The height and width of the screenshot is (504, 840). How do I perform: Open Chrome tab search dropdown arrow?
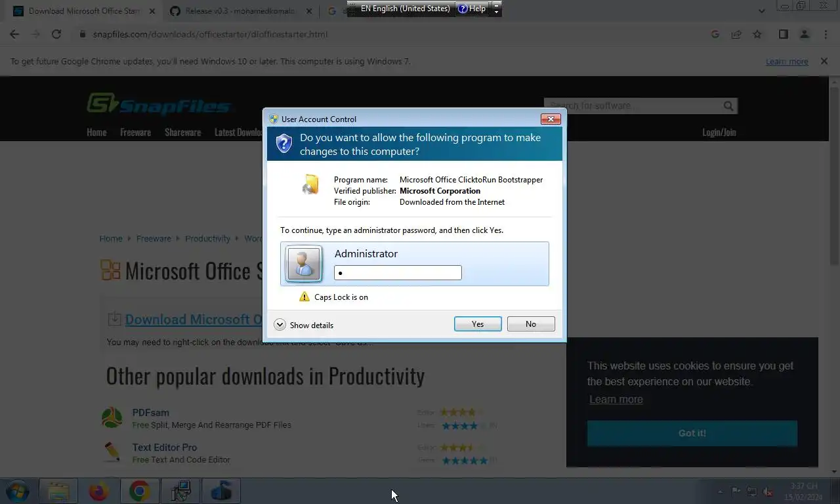tap(761, 11)
